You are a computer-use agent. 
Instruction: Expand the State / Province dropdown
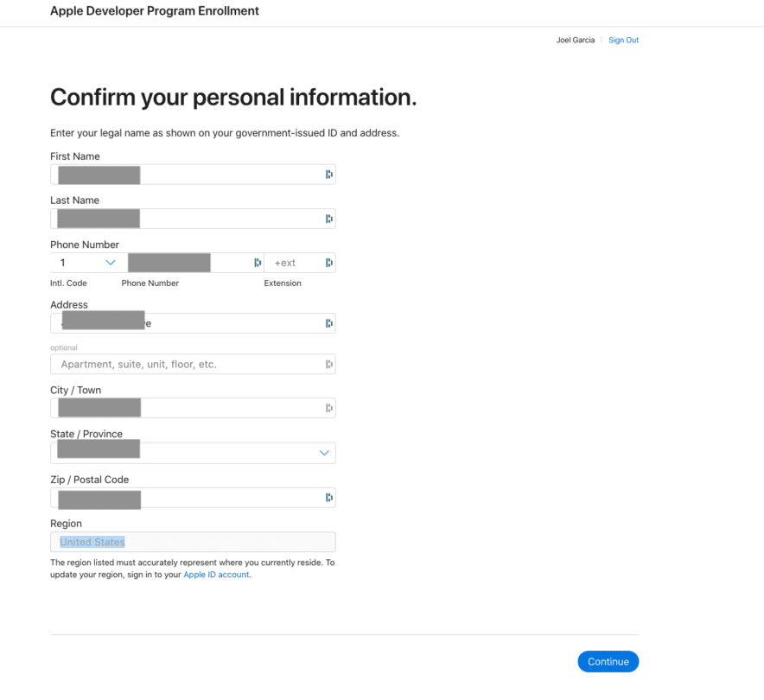tap(193, 453)
